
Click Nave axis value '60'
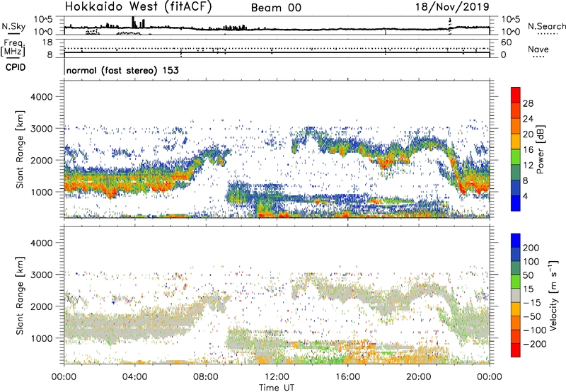pos(506,42)
